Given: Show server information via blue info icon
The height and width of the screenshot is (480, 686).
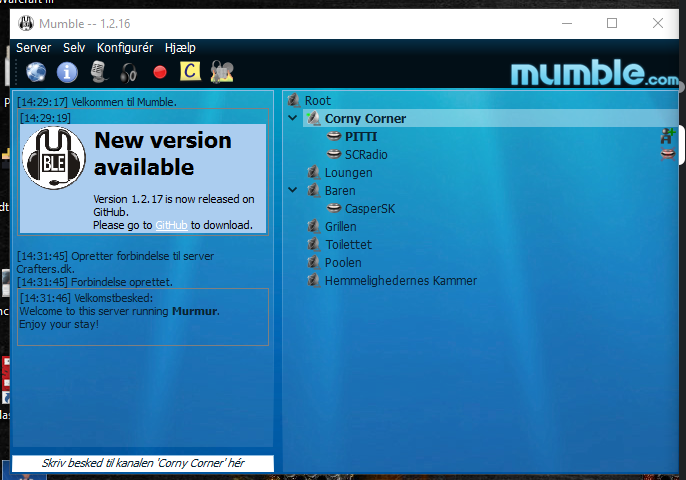Looking at the screenshot, I should click(x=67, y=72).
